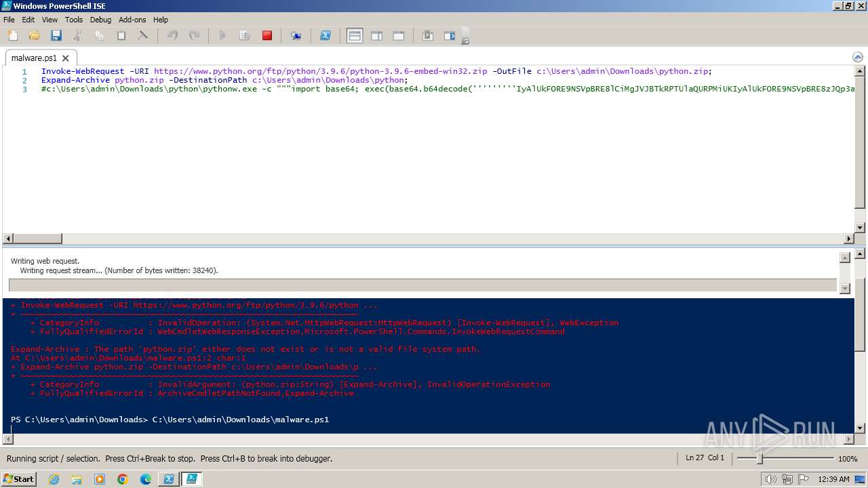This screenshot has height=488, width=868.
Task: Click the Show Command Add-on icon
Action: coord(450,36)
